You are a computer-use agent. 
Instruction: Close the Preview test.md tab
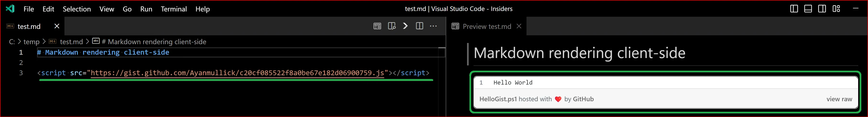(519, 26)
